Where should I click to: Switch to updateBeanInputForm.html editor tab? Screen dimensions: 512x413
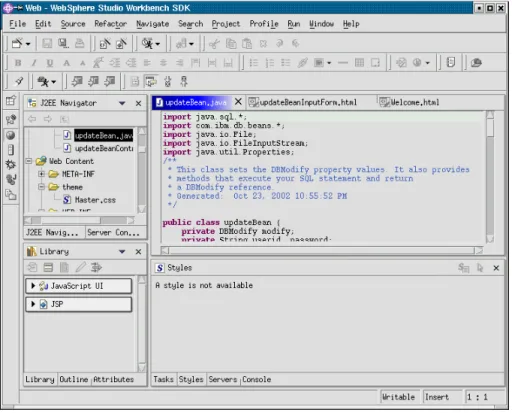point(303,102)
